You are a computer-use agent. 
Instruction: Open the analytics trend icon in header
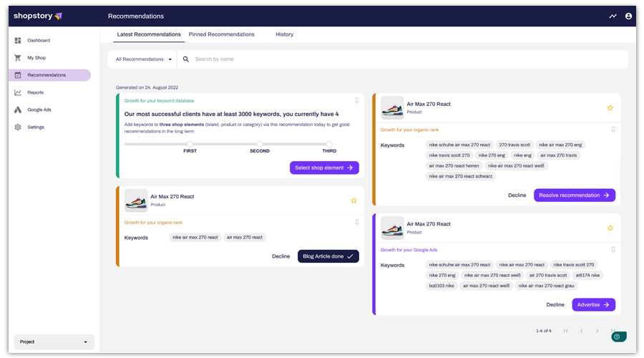[x=613, y=16]
